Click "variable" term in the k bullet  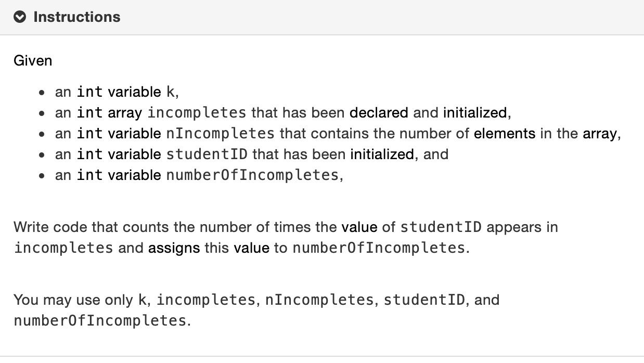[135, 92]
